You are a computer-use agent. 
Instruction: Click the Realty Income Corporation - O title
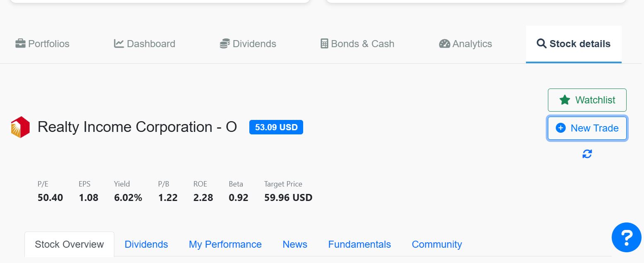pos(137,127)
